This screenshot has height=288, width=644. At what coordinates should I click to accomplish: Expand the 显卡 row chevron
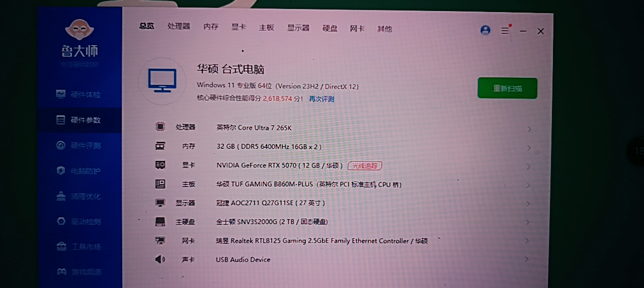click(529, 166)
